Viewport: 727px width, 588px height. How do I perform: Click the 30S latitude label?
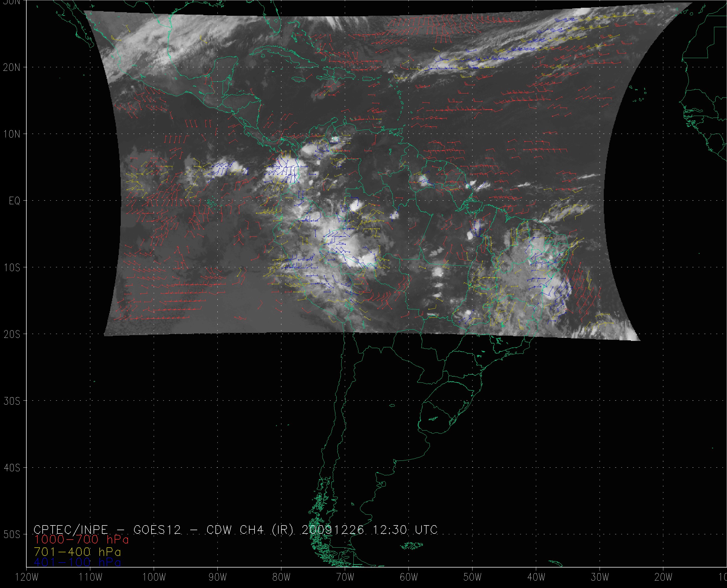click(12, 401)
